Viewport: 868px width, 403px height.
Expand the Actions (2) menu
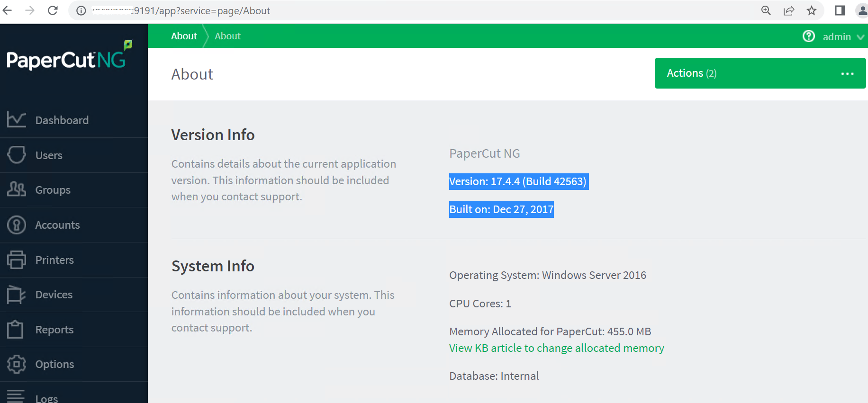point(691,73)
